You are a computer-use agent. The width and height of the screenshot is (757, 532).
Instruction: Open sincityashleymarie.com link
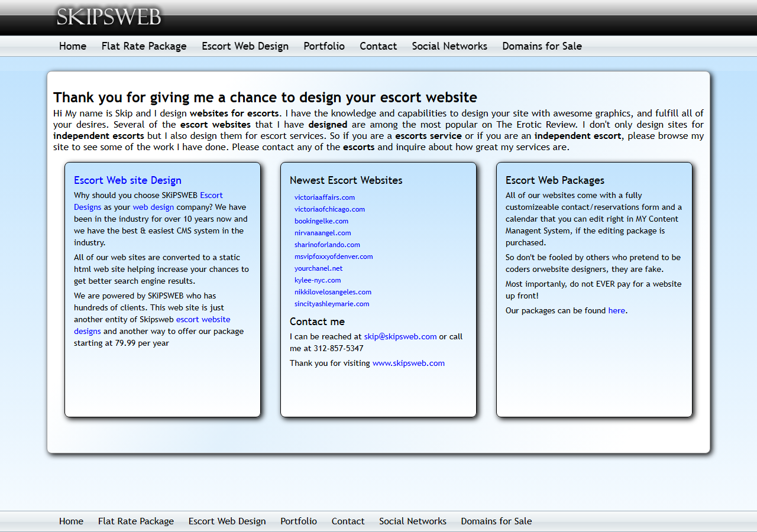pos(332,304)
